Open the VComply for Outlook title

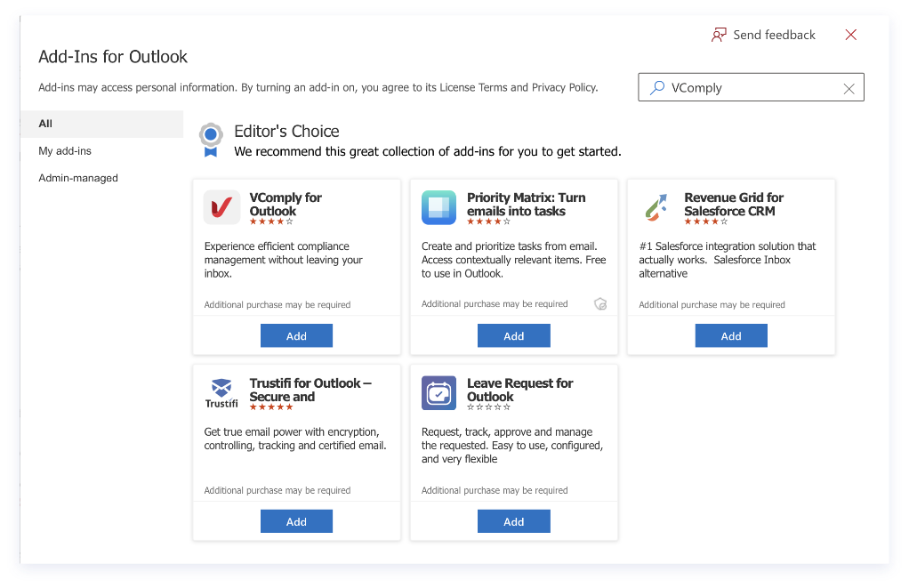[x=286, y=204]
